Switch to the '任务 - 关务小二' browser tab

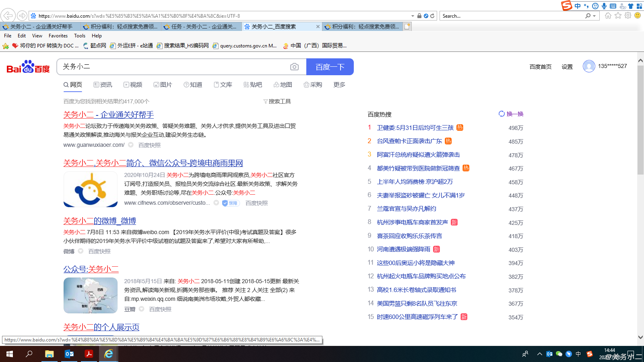201,27
